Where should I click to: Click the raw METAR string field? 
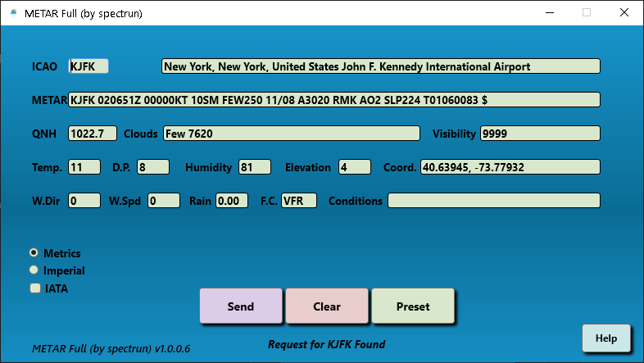(334, 100)
